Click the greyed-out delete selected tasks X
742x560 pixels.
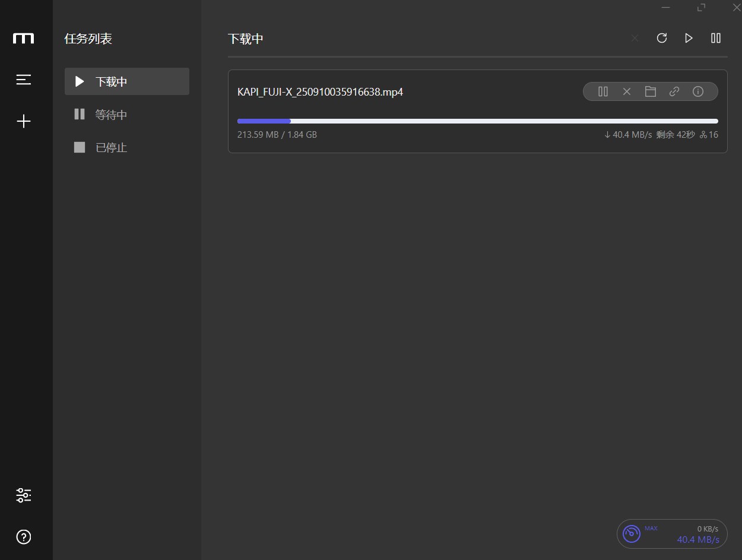tap(635, 38)
